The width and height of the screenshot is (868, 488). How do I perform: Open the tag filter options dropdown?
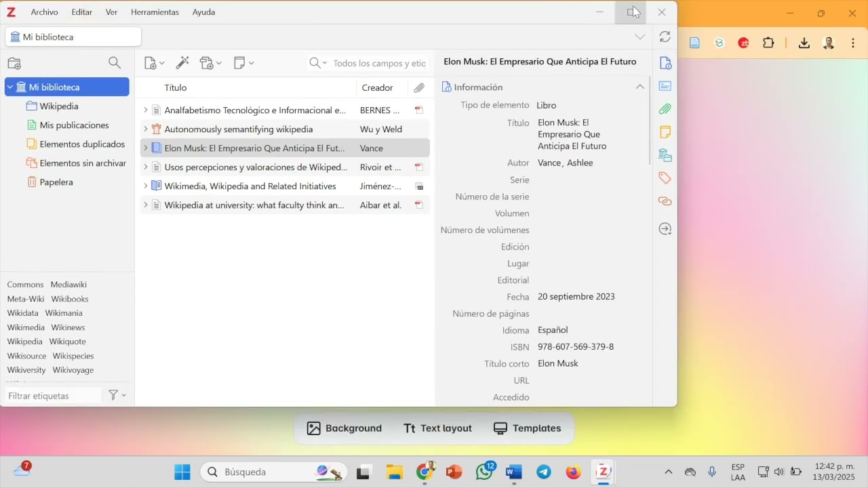pyautogui.click(x=117, y=395)
